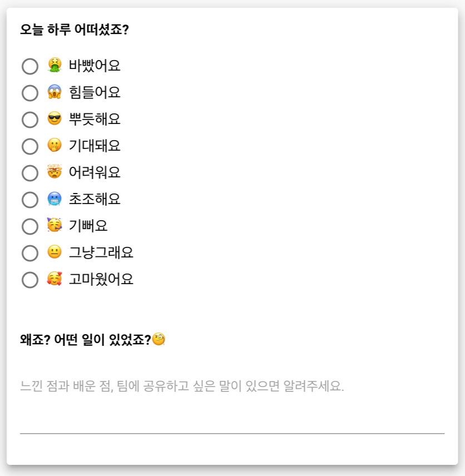The image size is (465, 476).
Task: Select the 기뻐요 radio button
Action: tap(30, 226)
